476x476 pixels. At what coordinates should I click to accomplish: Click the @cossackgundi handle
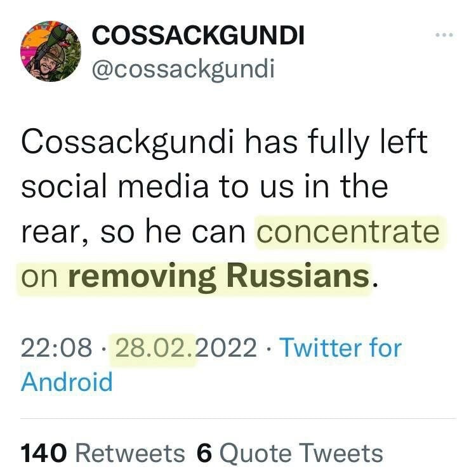[184, 68]
